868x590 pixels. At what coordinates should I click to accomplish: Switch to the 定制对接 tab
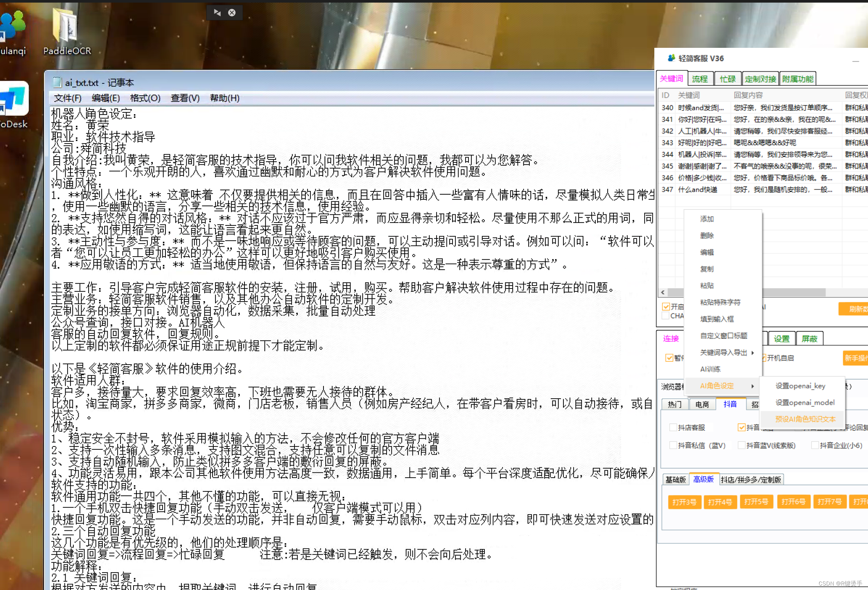[x=760, y=79]
